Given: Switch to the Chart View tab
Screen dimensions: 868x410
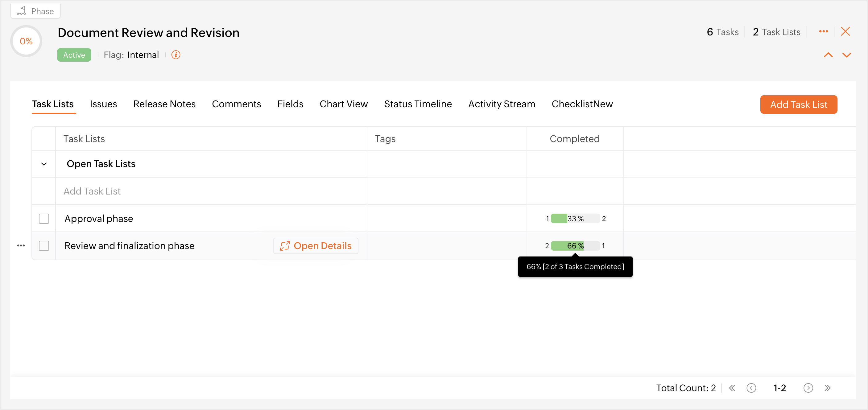Looking at the screenshot, I should [343, 104].
